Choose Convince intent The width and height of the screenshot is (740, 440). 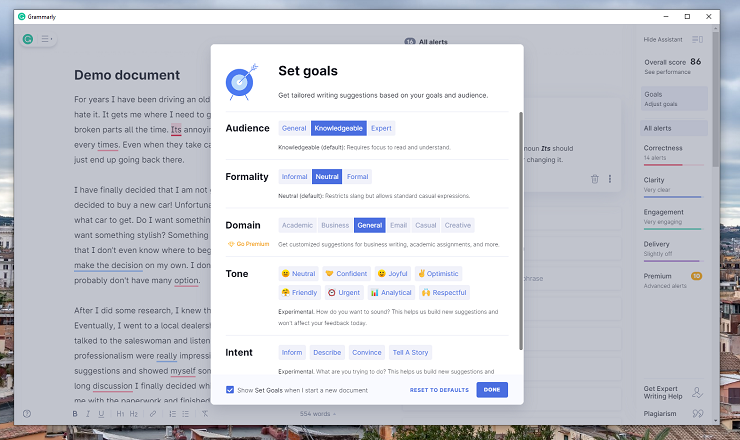[x=367, y=353]
